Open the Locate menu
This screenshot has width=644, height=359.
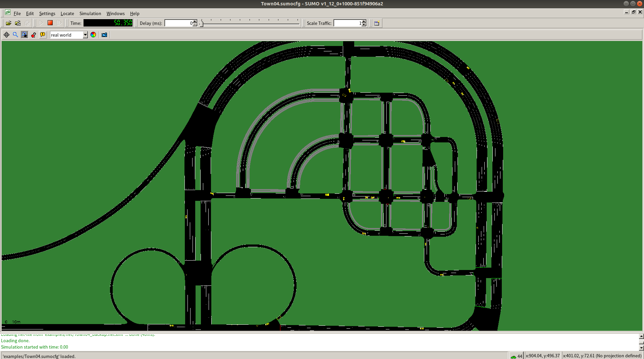pyautogui.click(x=67, y=13)
